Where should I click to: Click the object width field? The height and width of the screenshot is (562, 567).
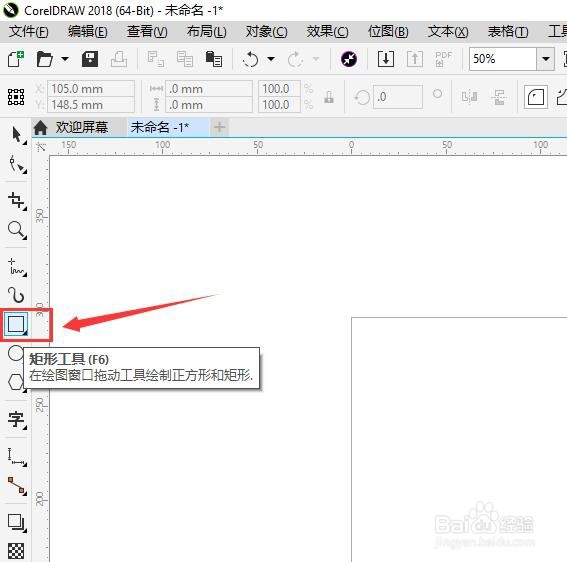pos(209,89)
